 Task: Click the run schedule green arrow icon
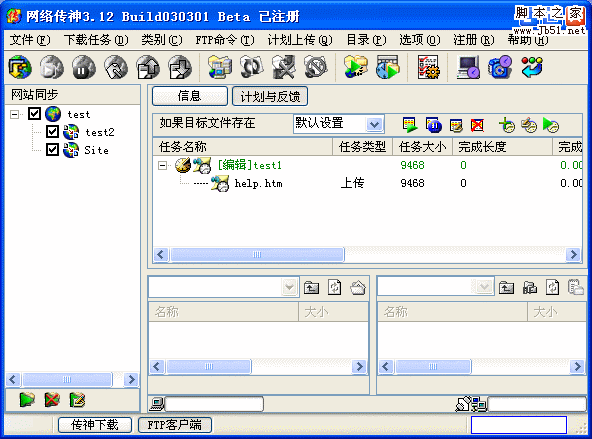click(550, 125)
